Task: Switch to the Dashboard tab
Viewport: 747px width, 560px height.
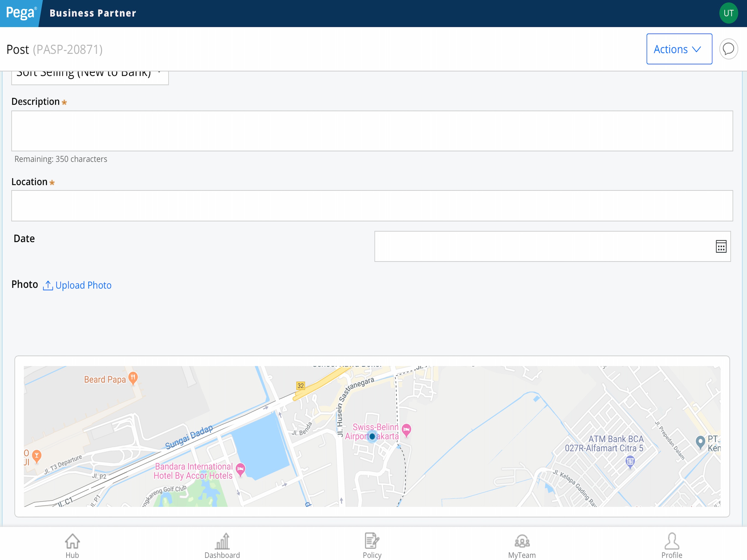Action: click(222, 546)
